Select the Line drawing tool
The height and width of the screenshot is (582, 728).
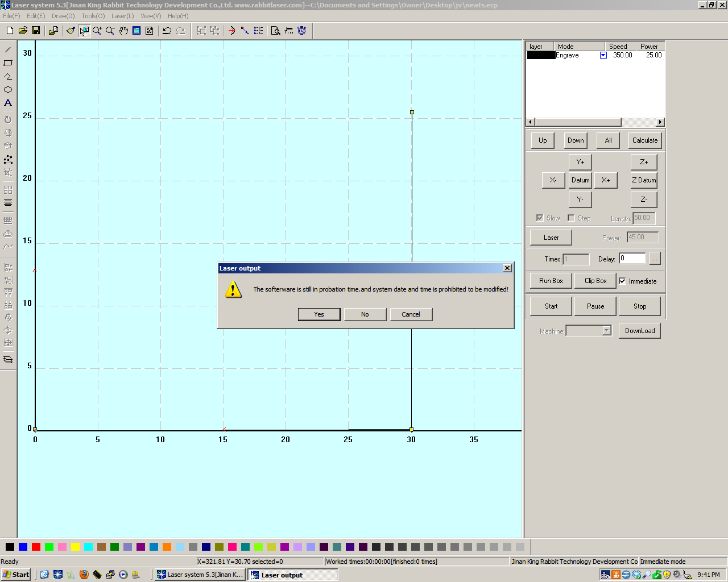click(x=8, y=50)
